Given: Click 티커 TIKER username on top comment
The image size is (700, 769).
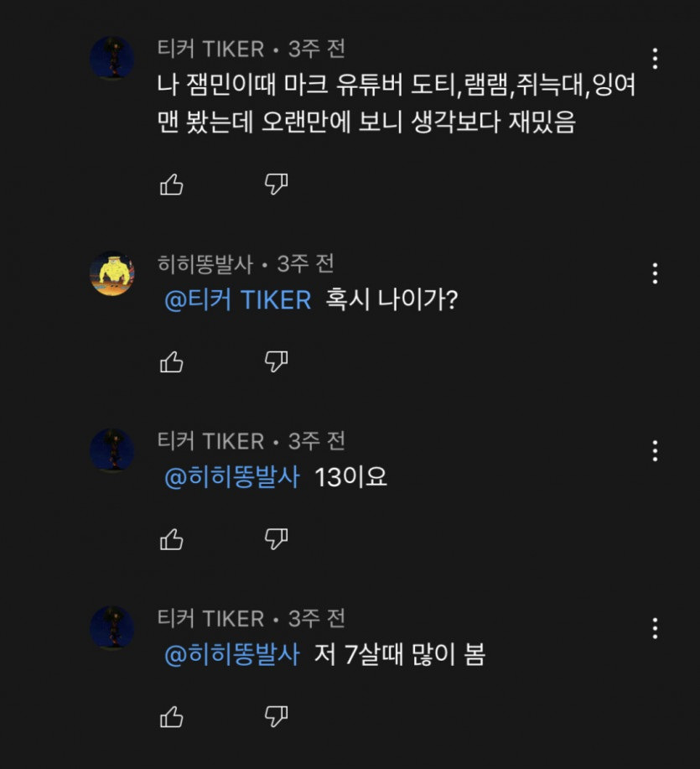Looking at the screenshot, I should (x=210, y=49).
